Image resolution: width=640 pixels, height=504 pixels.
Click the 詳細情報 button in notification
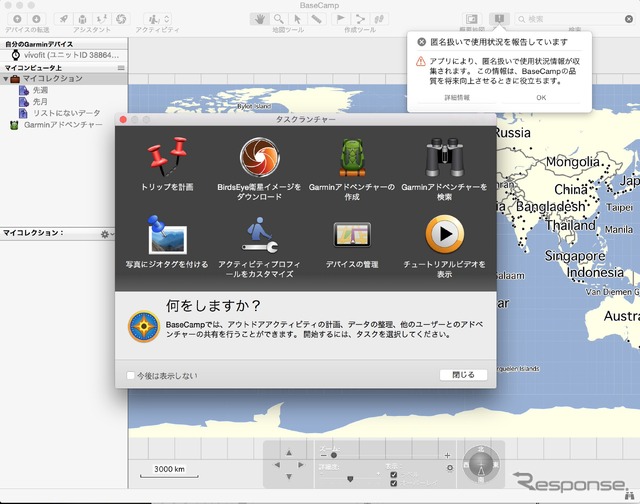(457, 98)
